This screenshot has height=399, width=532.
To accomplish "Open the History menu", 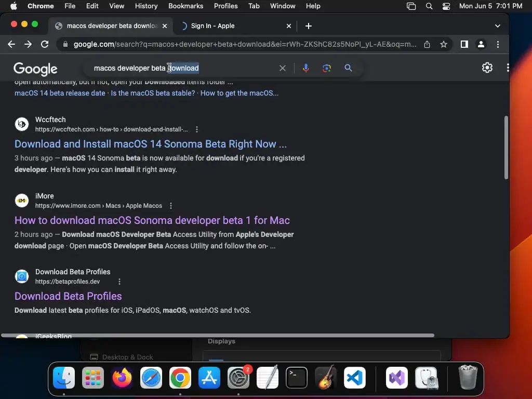I will [146, 6].
